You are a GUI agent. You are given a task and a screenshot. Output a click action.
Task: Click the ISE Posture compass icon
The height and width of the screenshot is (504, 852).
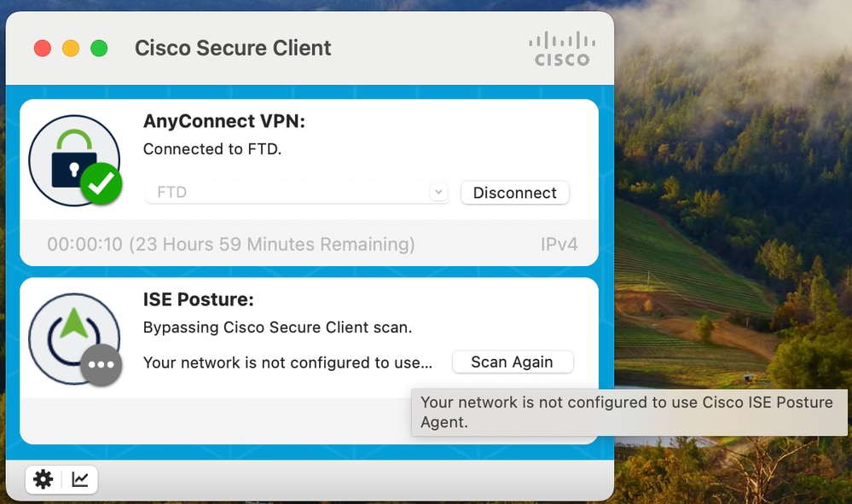click(x=72, y=334)
